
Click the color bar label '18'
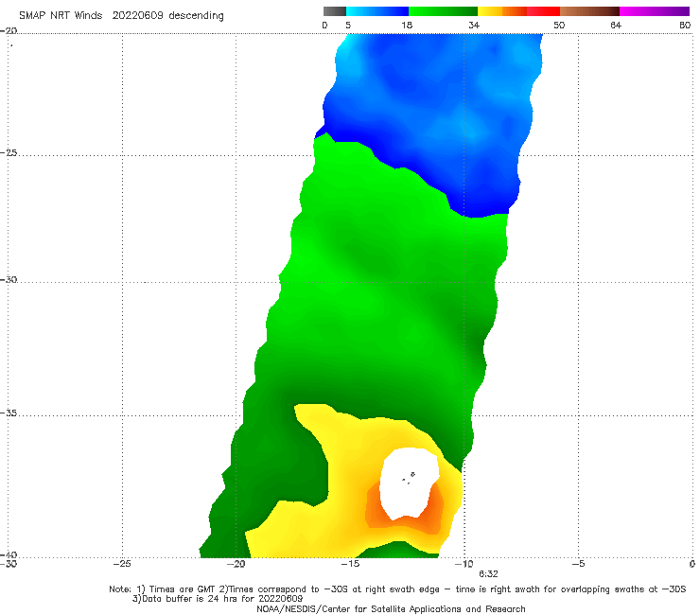407,25
